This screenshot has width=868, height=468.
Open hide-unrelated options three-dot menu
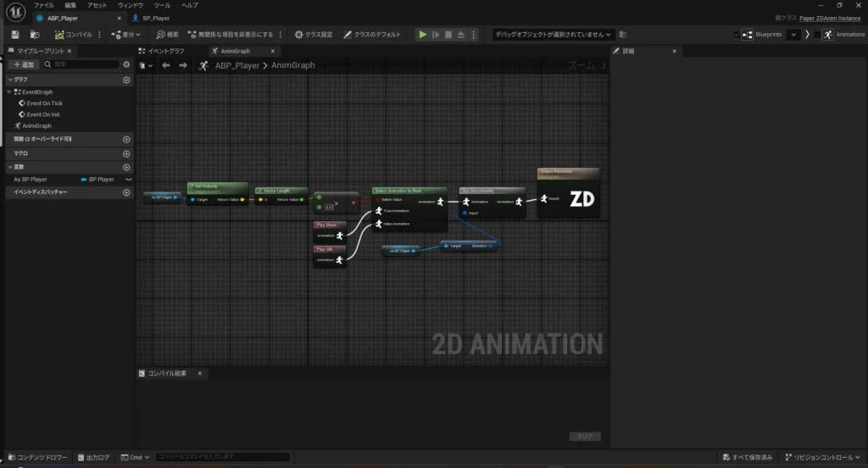point(281,35)
